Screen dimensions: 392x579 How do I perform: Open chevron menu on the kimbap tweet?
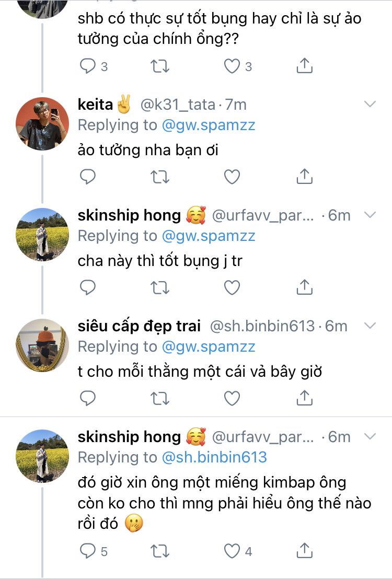click(x=370, y=436)
